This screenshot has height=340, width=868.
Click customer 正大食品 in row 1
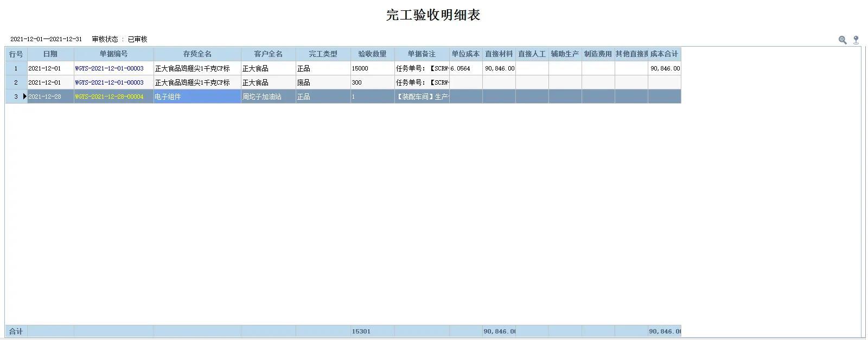point(269,68)
